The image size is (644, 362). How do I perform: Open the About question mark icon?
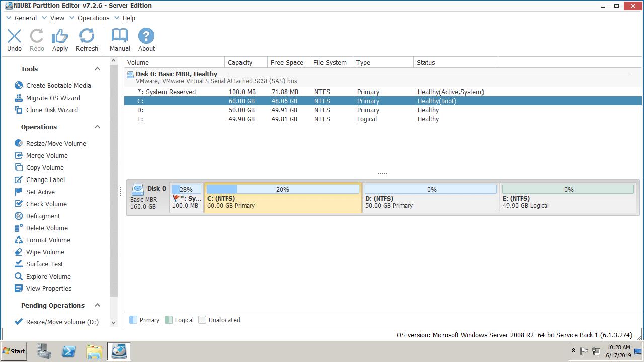pos(146,40)
